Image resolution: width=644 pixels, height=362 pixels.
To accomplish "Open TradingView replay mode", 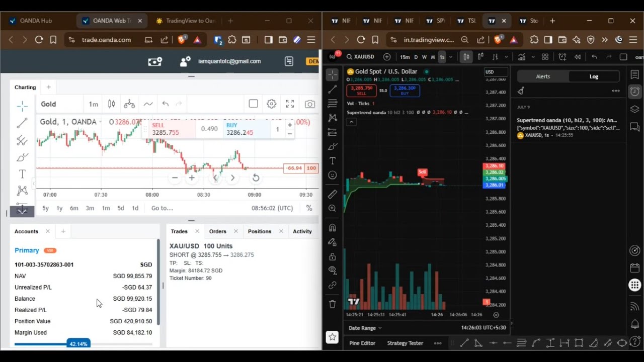I will [578, 57].
